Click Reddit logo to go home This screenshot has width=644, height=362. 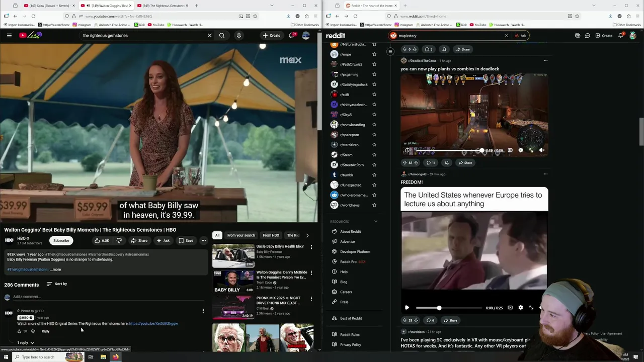pos(336,36)
